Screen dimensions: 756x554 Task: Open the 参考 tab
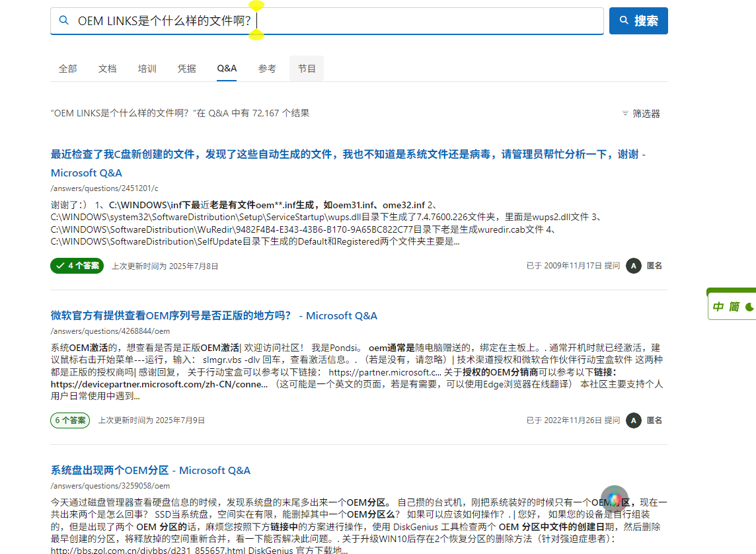coord(266,69)
